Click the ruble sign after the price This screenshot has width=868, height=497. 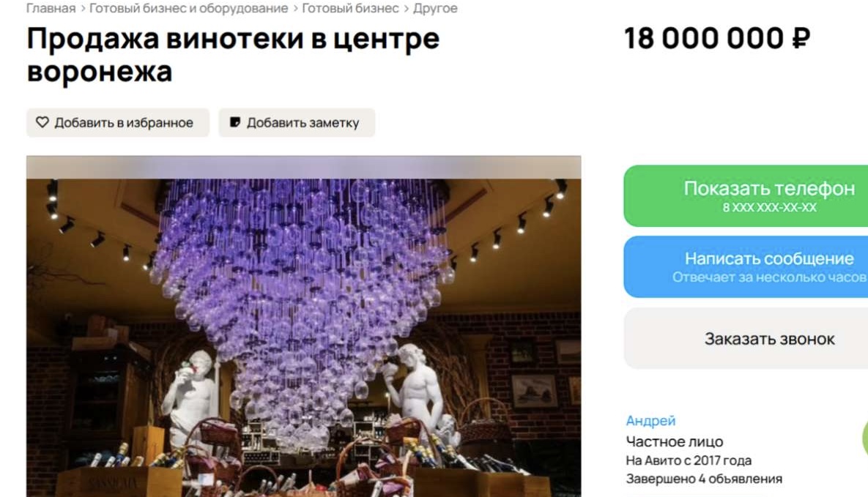pyautogui.click(x=801, y=39)
